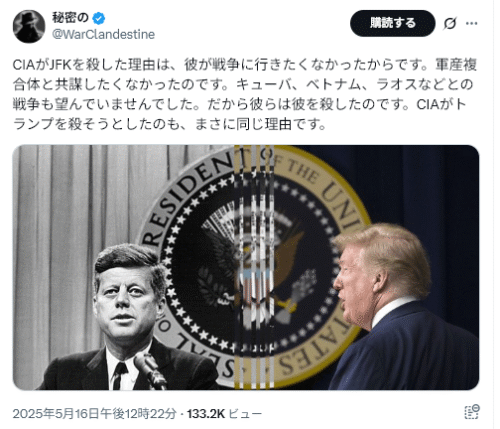This screenshot has width=500, height=429.
Task: Click the 133.2K ビュー view count
Action: coord(224,414)
